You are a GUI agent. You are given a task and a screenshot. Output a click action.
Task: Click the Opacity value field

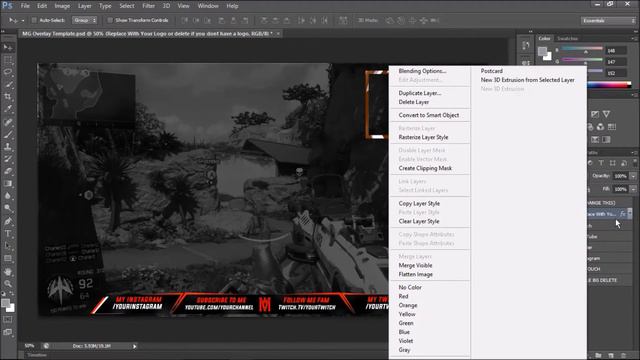pos(620,176)
